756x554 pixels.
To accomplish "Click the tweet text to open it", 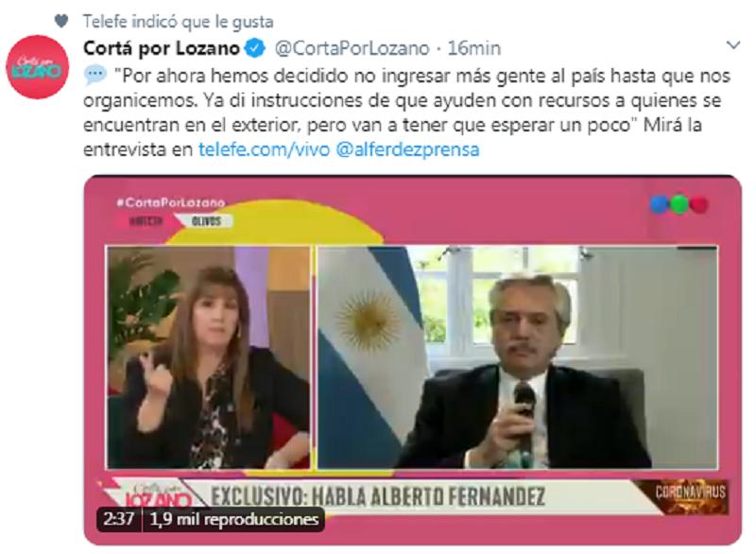I will (x=407, y=113).
